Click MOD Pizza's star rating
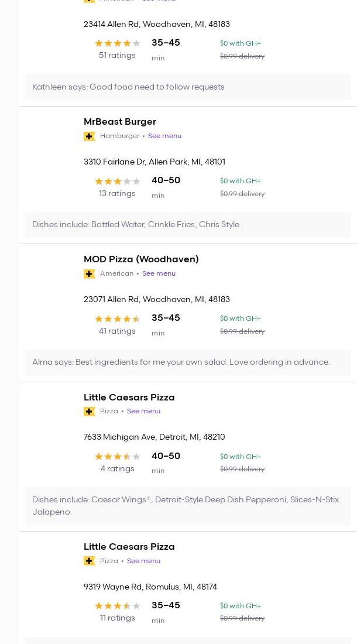Viewport: 357px width, 644px height. pos(117,319)
